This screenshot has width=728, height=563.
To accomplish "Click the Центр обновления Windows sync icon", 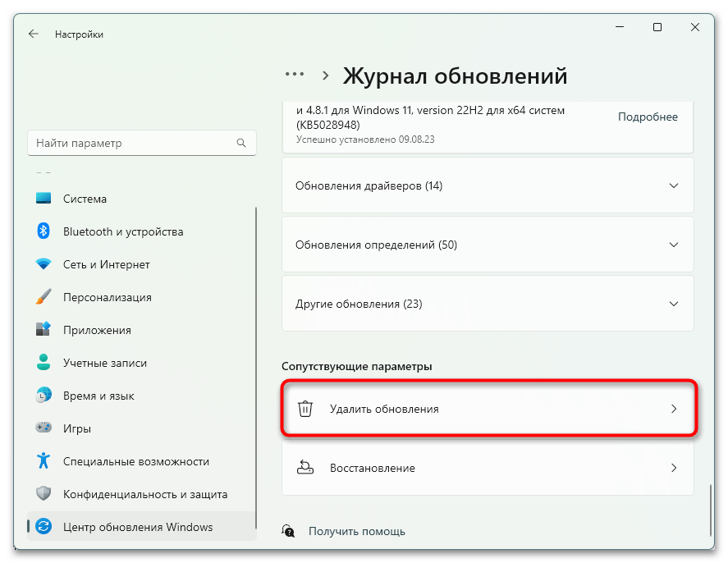I will point(43,526).
